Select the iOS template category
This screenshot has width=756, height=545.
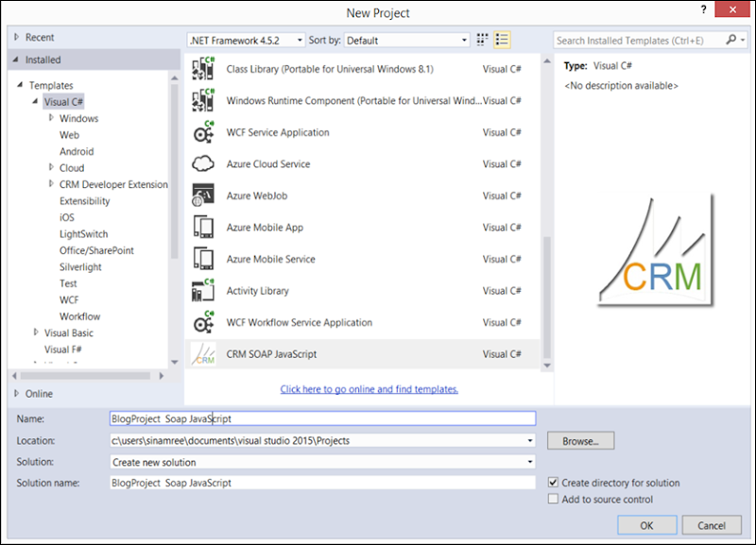point(66,217)
